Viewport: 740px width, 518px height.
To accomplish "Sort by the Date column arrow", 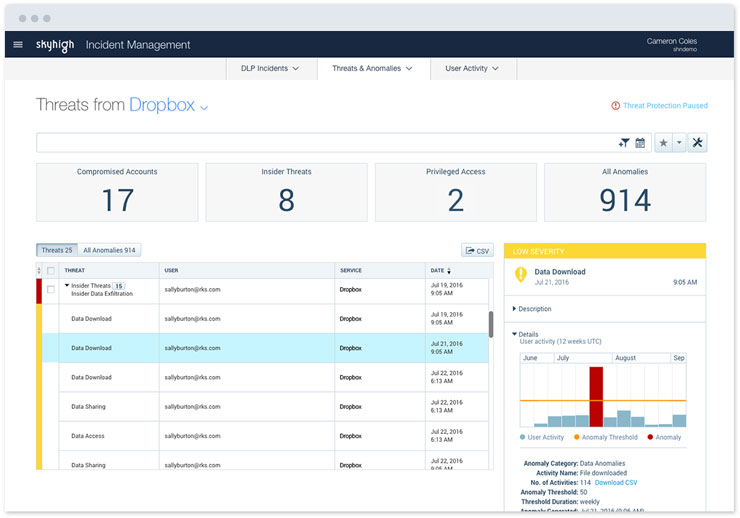I will click(449, 271).
